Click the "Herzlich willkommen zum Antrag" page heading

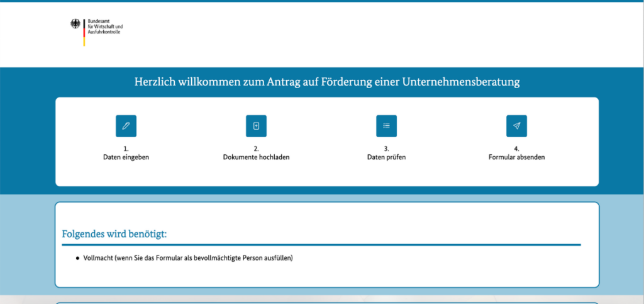coord(327,82)
